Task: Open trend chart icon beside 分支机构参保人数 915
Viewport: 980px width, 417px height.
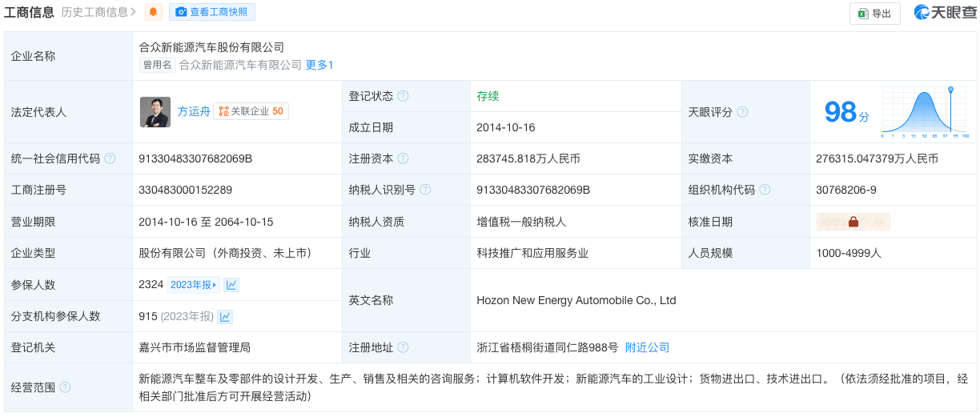Action: [x=225, y=316]
